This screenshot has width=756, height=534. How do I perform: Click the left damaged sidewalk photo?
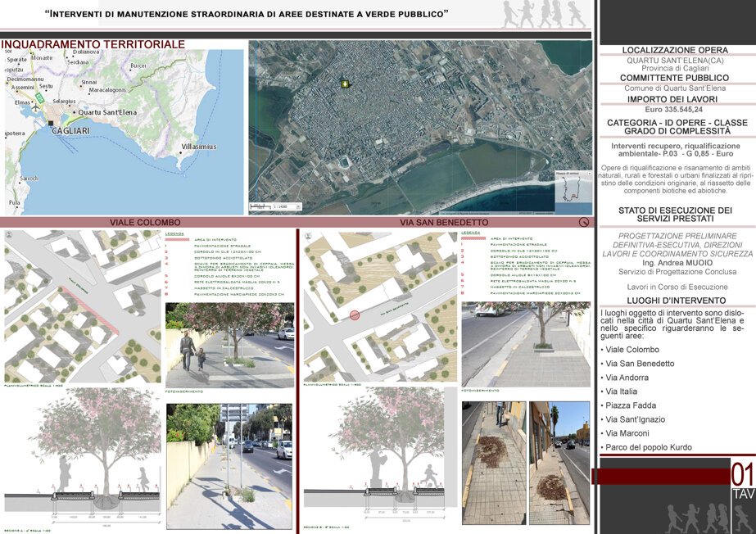point(494,463)
